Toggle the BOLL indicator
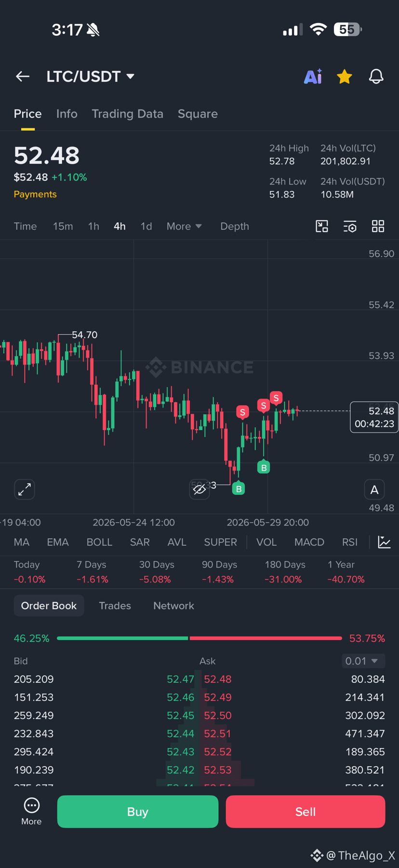The image size is (399, 868). [x=99, y=542]
